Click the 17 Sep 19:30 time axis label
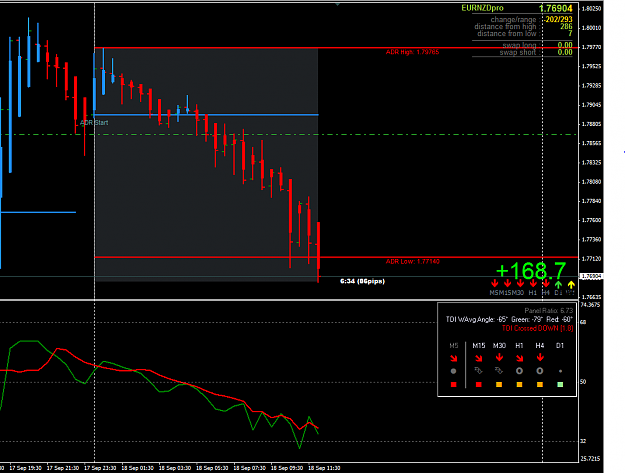 25,468
